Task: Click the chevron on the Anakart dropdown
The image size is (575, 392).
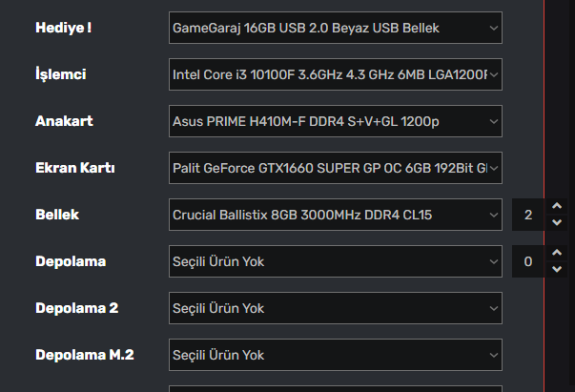Action: [493, 121]
